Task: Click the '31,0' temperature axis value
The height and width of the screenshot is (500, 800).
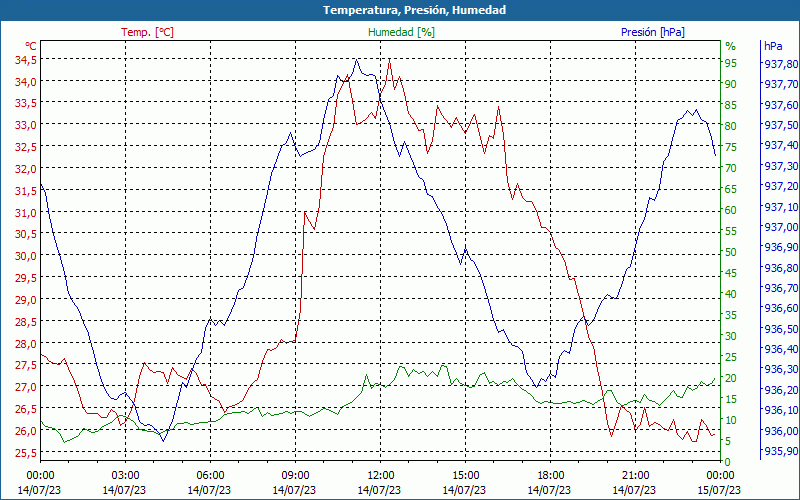Action: 26,212
